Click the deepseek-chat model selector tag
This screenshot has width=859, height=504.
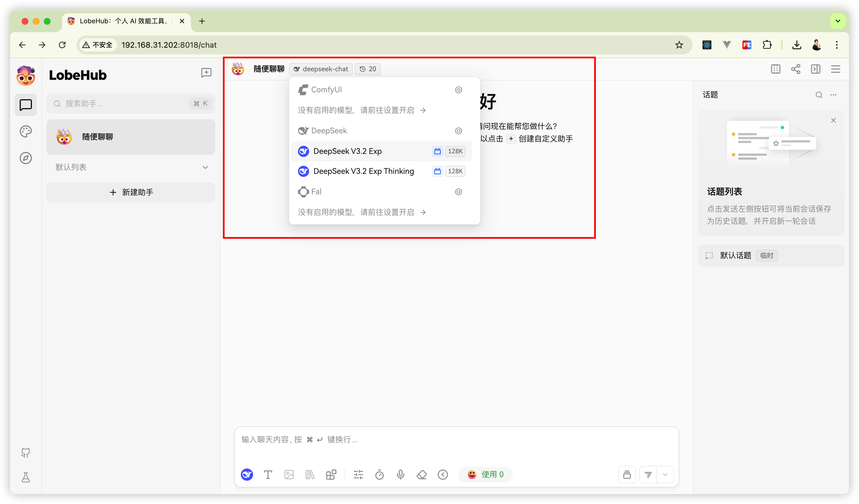tap(321, 69)
